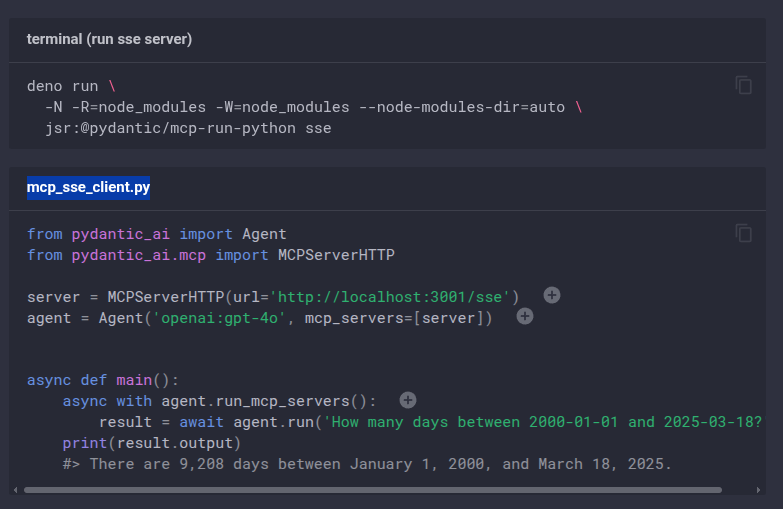Copy the mcp_sse_client.py code block
This screenshot has height=509, width=783.
click(744, 233)
